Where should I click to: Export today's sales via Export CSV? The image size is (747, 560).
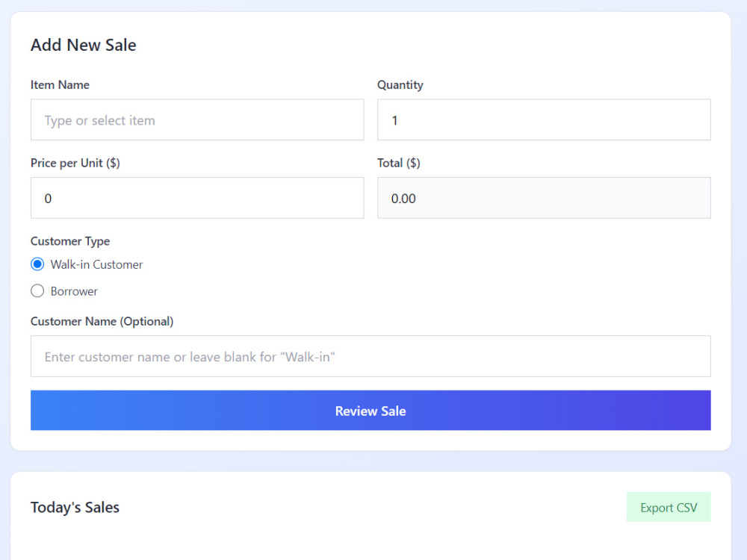coord(669,507)
